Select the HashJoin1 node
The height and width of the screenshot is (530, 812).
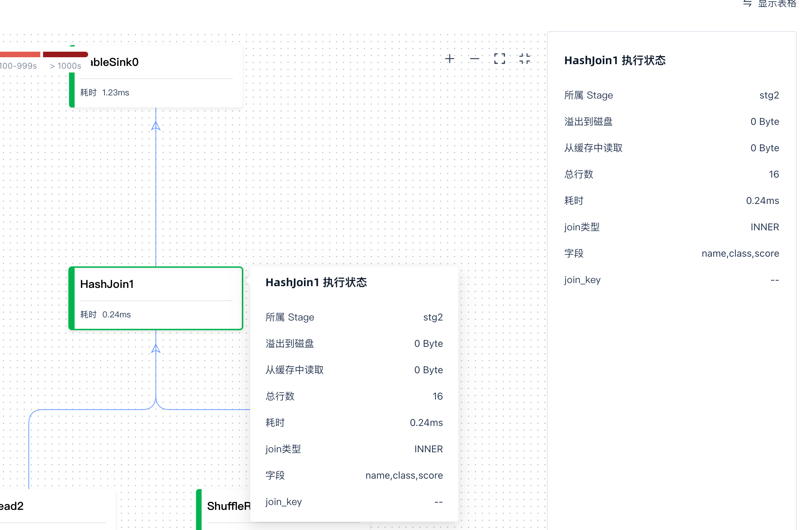coord(156,298)
